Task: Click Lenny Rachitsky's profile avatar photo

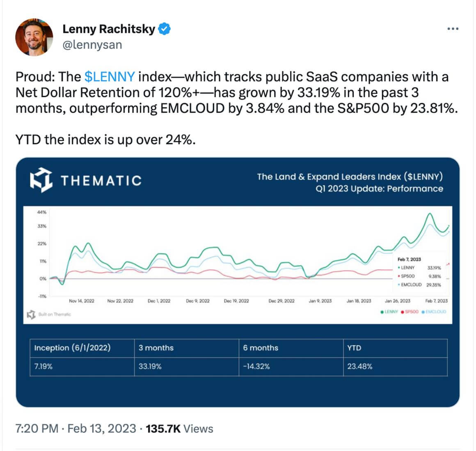Action: click(34, 37)
